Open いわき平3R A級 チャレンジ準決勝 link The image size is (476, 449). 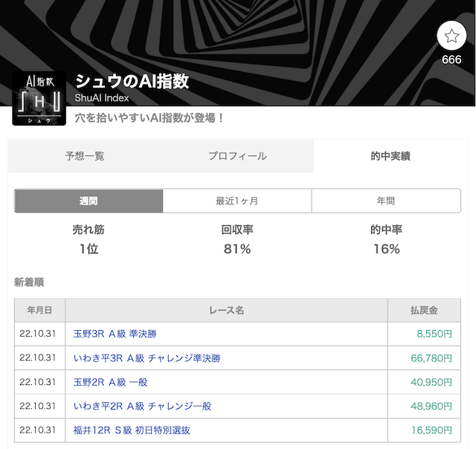tap(147, 358)
